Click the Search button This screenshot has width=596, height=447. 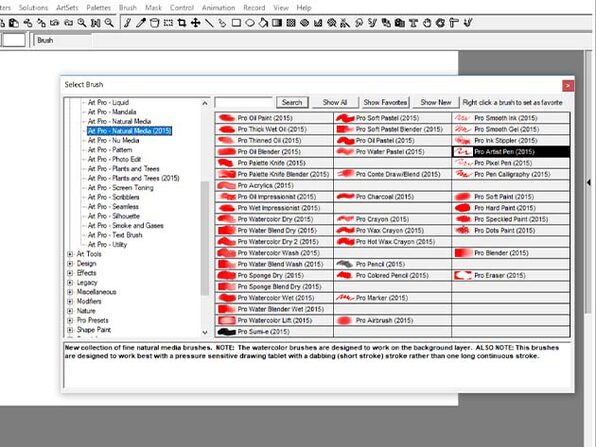click(x=292, y=102)
